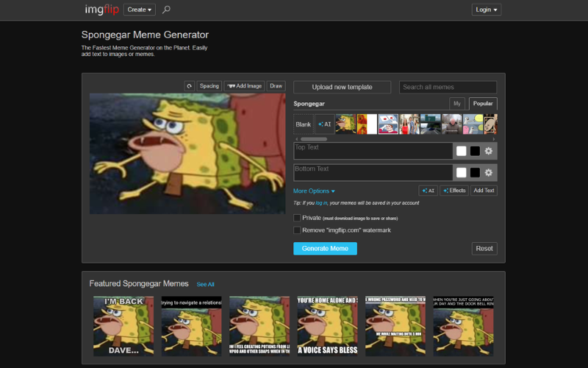Open the 'I'M BACK DAVE' featured meme
Image resolution: width=588 pixels, height=368 pixels.
123,326
